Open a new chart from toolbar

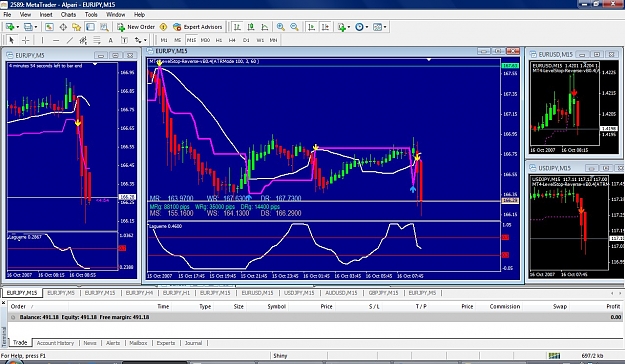point(10,27)
